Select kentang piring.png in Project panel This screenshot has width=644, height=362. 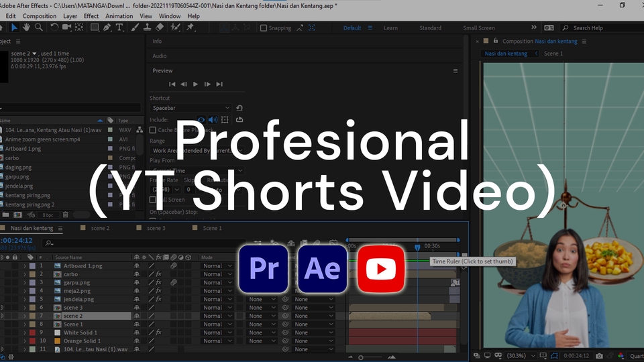[28, 195]
